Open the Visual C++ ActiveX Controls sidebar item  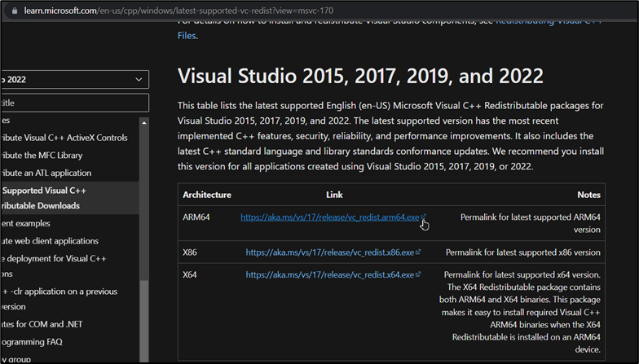(64, 138)
